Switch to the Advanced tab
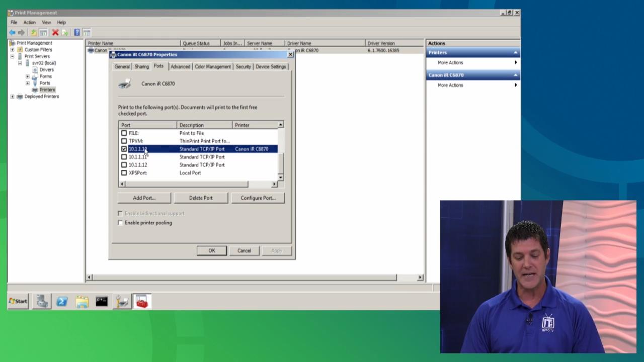This screenshot has height=362, width=644. [180, 66]
